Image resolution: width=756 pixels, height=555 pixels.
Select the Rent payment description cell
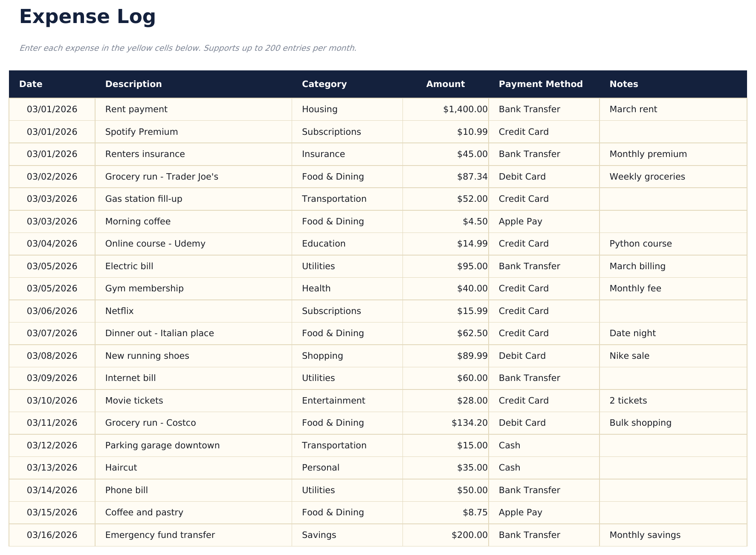click(136, 109)
